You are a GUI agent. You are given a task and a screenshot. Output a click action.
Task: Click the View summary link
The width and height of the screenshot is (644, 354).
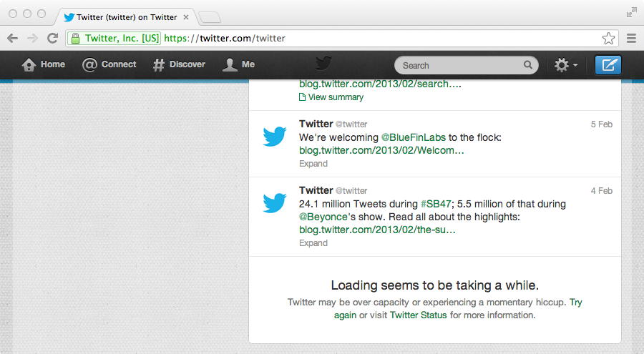(336, 97)
